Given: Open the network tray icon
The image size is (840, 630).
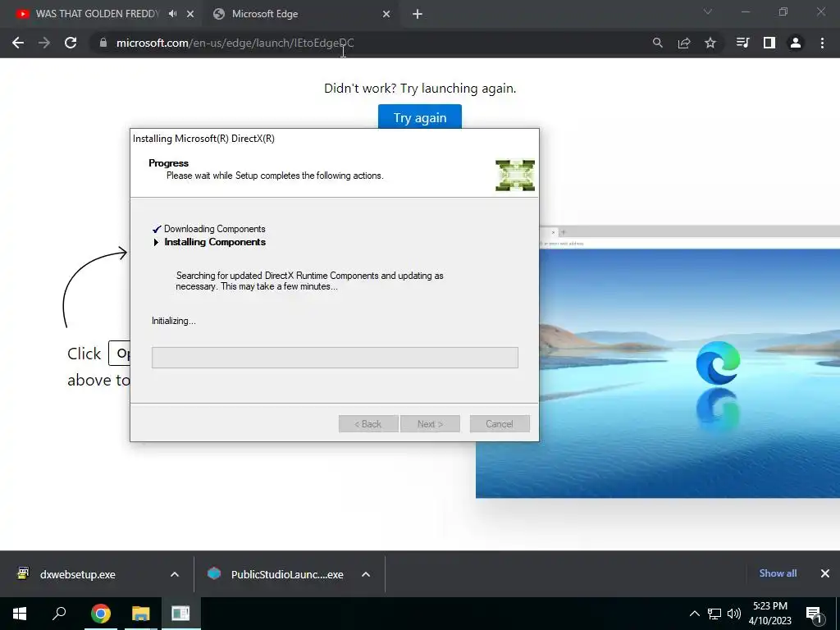Looking at the screenshot, I should (x=714, y=614).
